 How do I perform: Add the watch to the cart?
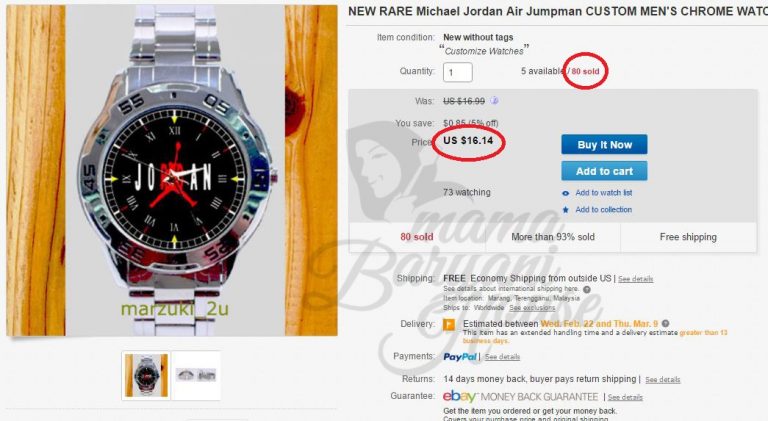604,171
